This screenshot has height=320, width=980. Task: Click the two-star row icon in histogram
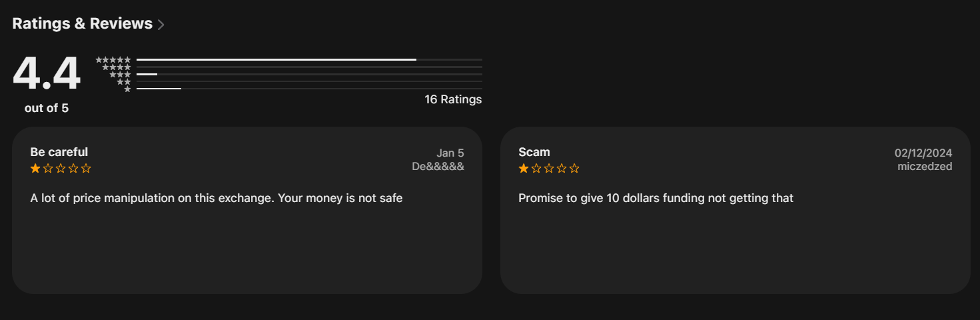124,81
